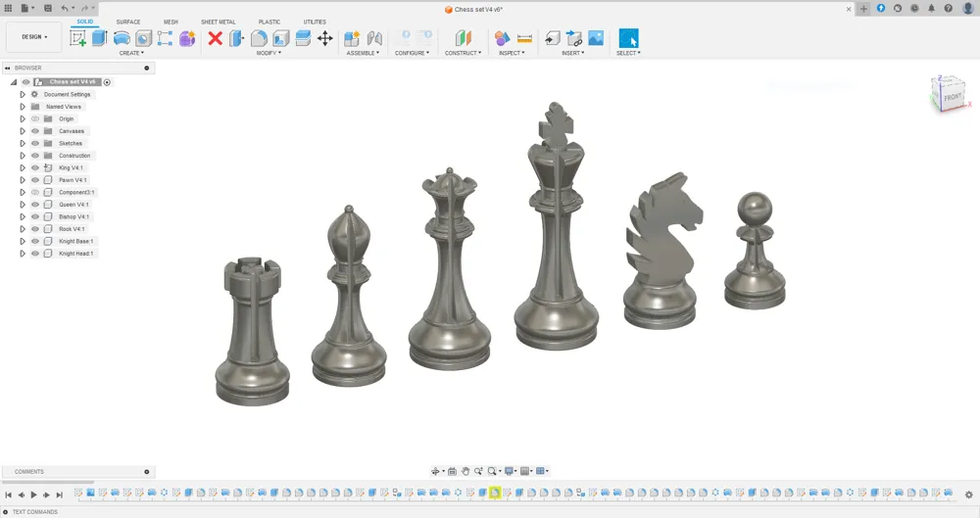The height and width of the screenshot is (518, 980).
Task: Select the Move/Copy tool icon
Action: 325,38
